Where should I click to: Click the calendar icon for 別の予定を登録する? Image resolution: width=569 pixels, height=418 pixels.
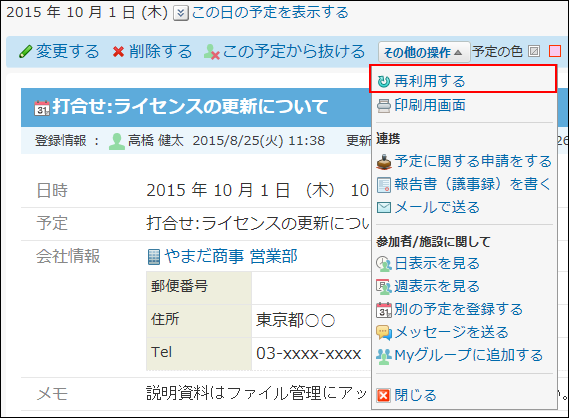pyautogui.click(x=384, y=310)
